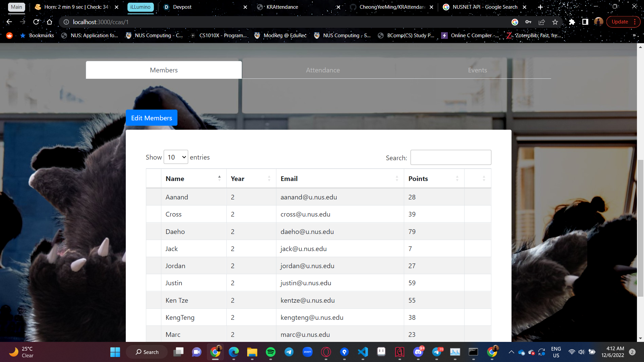Switch to the Attendance tab
Viewport: 644px width, 362px height.
tap(323, 70)
